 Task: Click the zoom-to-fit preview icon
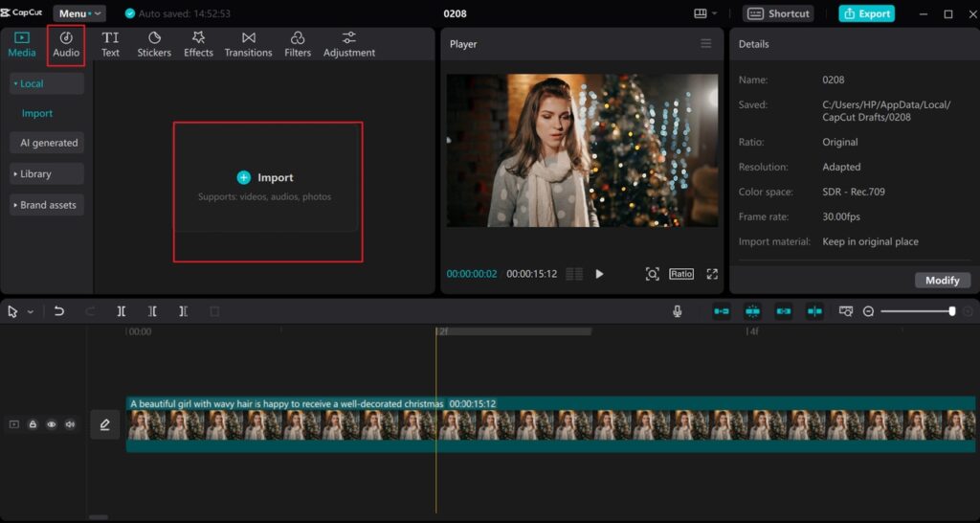(652, 274)
